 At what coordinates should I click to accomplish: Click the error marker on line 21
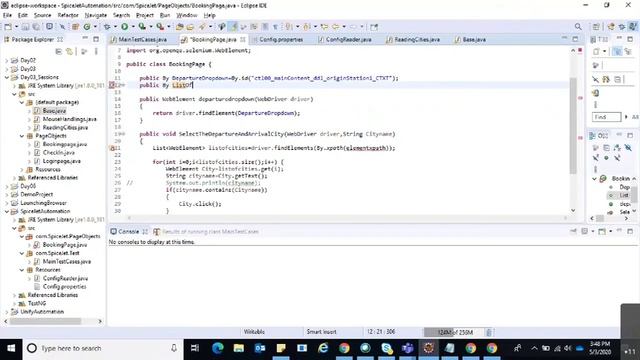[x=111, y=148]
